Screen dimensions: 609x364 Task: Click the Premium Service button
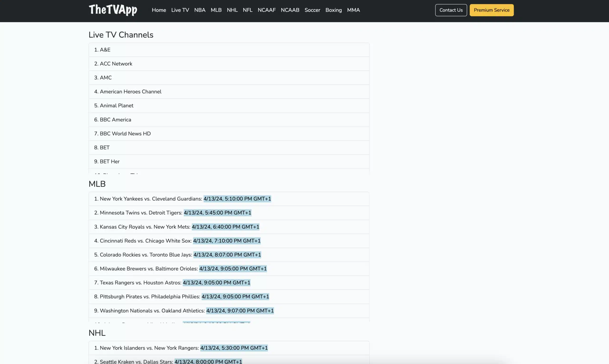(492, 10)
